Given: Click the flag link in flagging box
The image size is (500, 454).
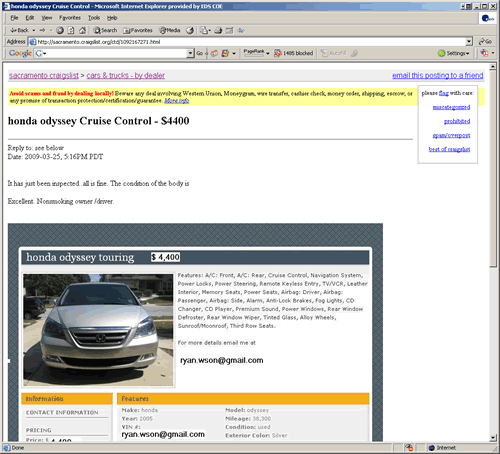Looking at the screenshot, I should coord(444,93).
